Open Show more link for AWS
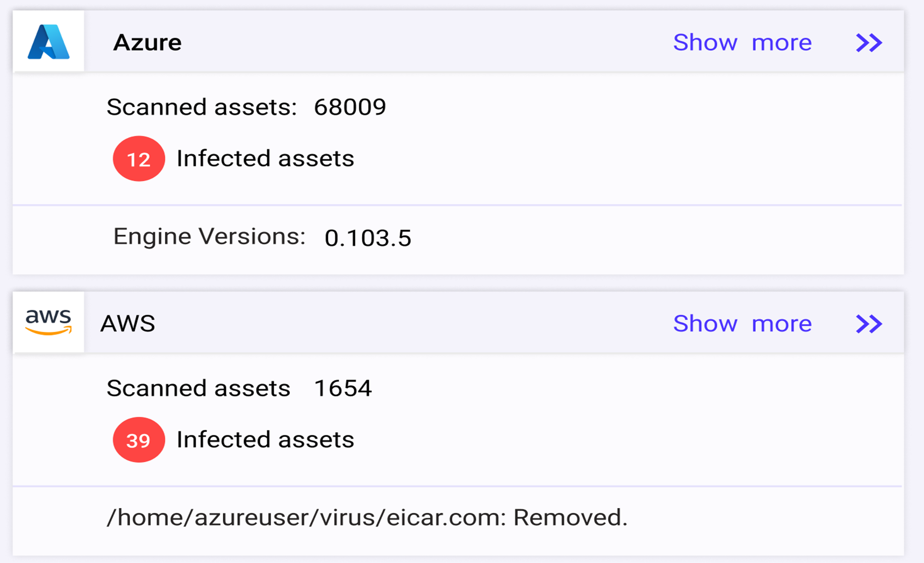Viewport: 924px width, 563px height. [743, 323]
